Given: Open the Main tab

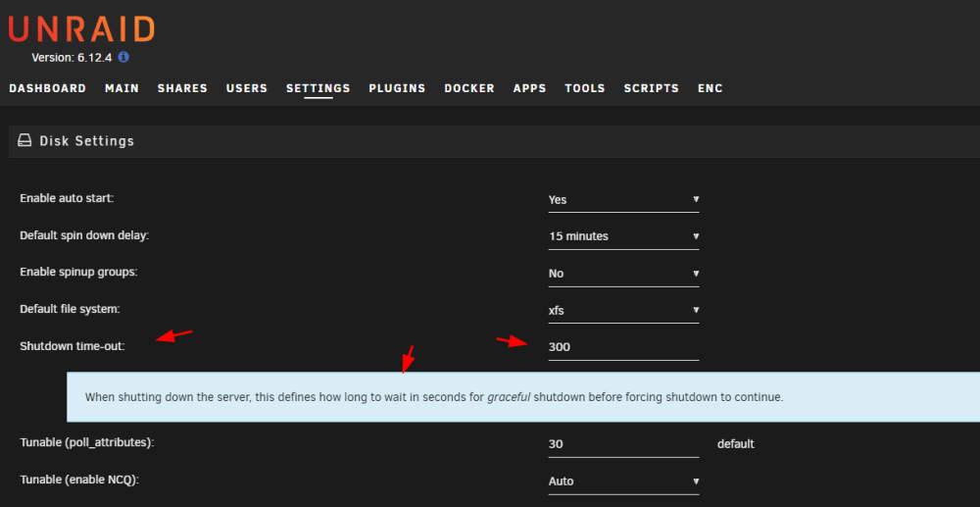Looking at the screenshot, I should [x=122, y=88].
